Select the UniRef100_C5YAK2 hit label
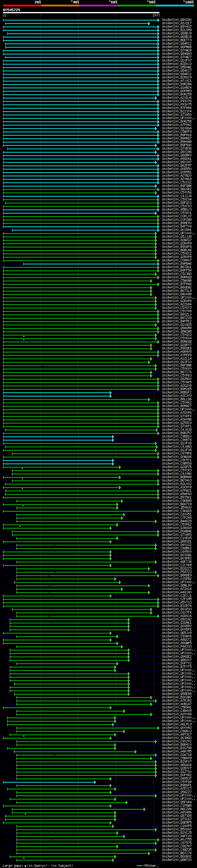197x868 pixels. click(x=177, y=402)
